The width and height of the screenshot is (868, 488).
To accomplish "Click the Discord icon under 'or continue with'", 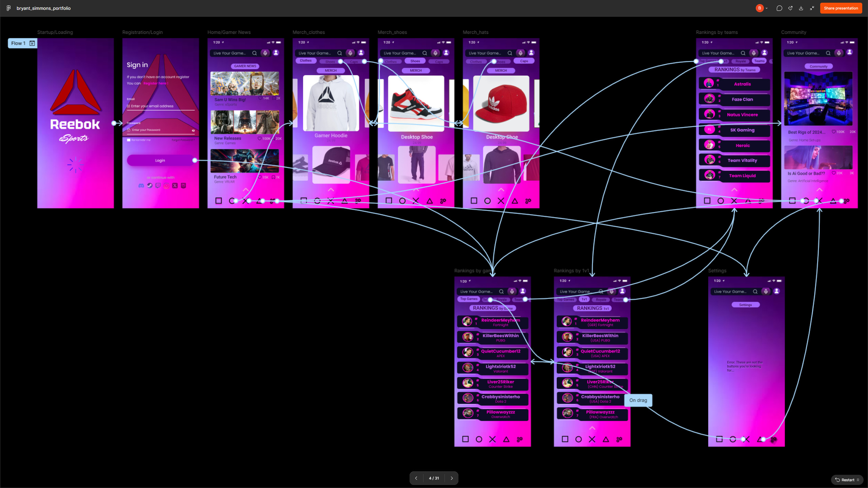I will 141,186.
